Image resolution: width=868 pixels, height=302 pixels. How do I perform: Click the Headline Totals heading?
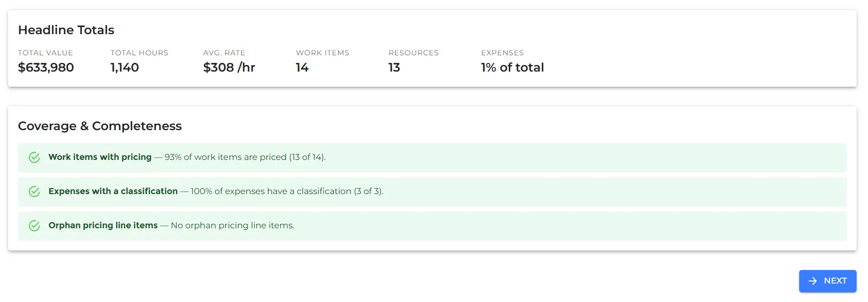pyautogui.click(x=66, y=30)
